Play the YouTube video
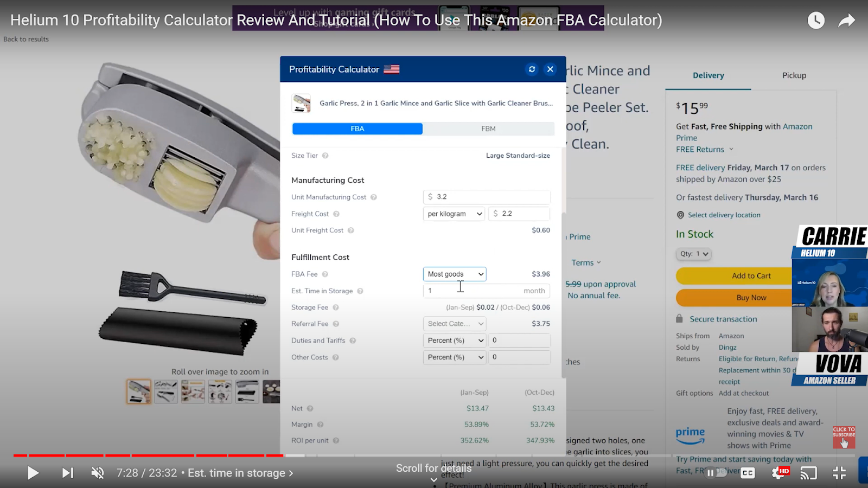The width and height of the screenshot is (868, 488). (33, 473)
